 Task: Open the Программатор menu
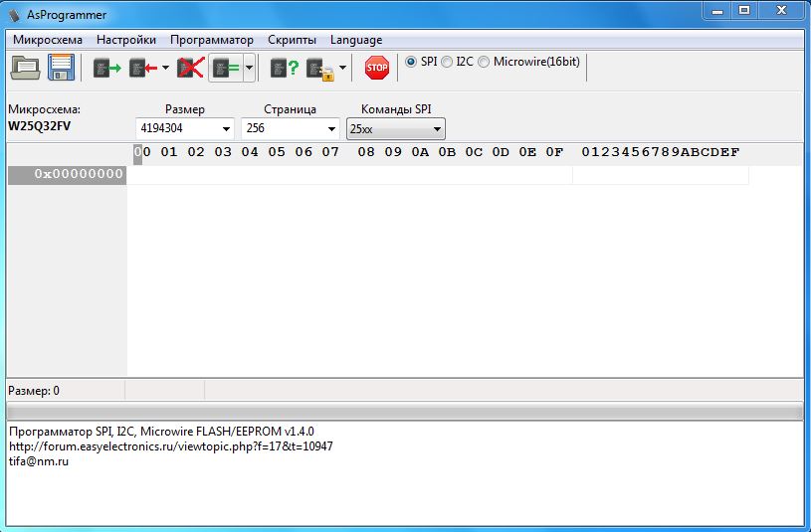[212, 40]
